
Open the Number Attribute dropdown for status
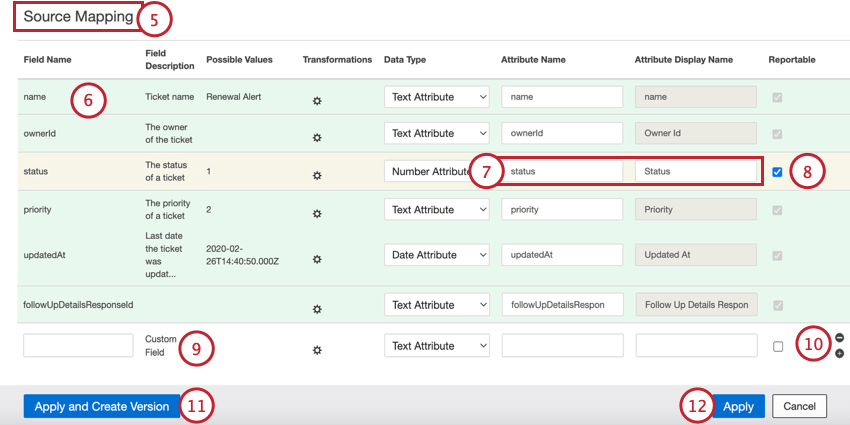(x=430, y=171)
